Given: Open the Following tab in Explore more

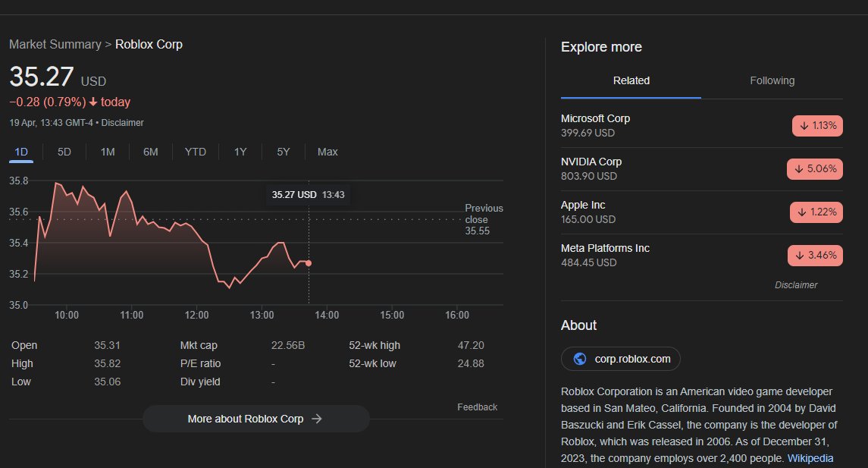Looking at the screenshot, I should (772, 81).
